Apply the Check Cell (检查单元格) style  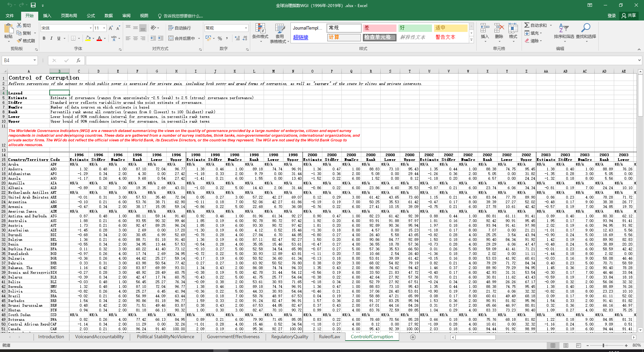pyautogui.click(x=379, y=37)
